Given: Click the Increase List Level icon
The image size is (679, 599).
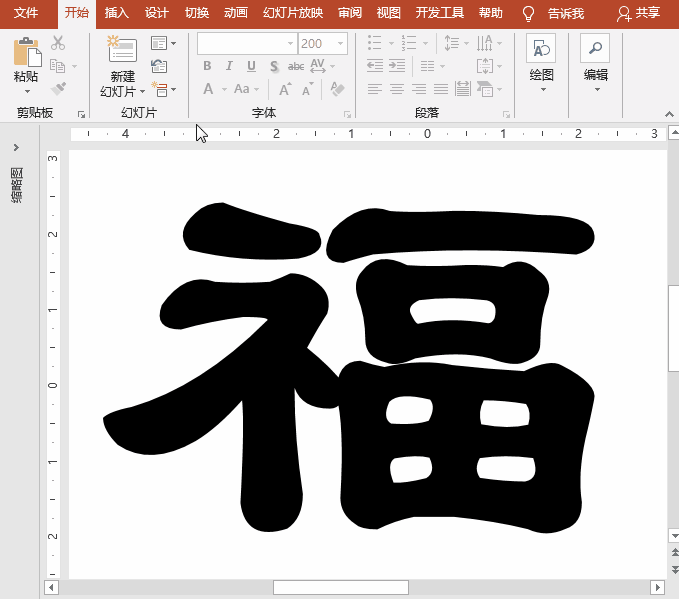Looking at the screenshot, I should pyautogui.click(x=397, y=66).
